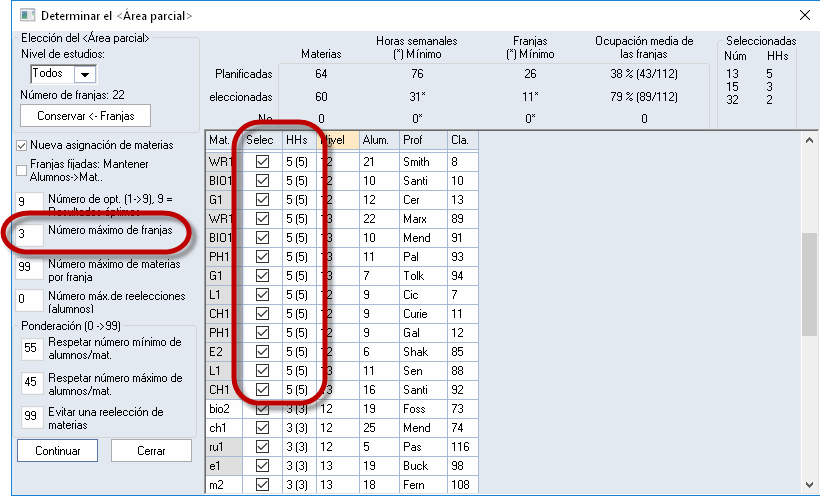Click the Cerrar button
Image resolution: width=820 pixels, height=496 pixels.
tap(151, 450)
